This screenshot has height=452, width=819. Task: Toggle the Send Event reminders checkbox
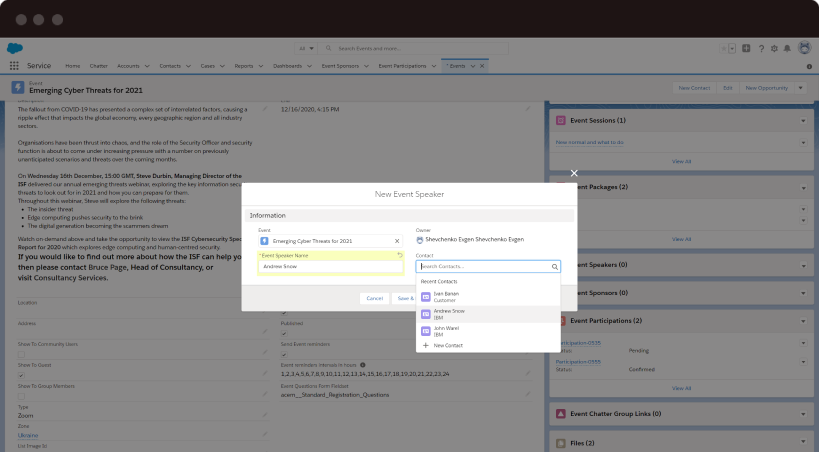(284, 354)
